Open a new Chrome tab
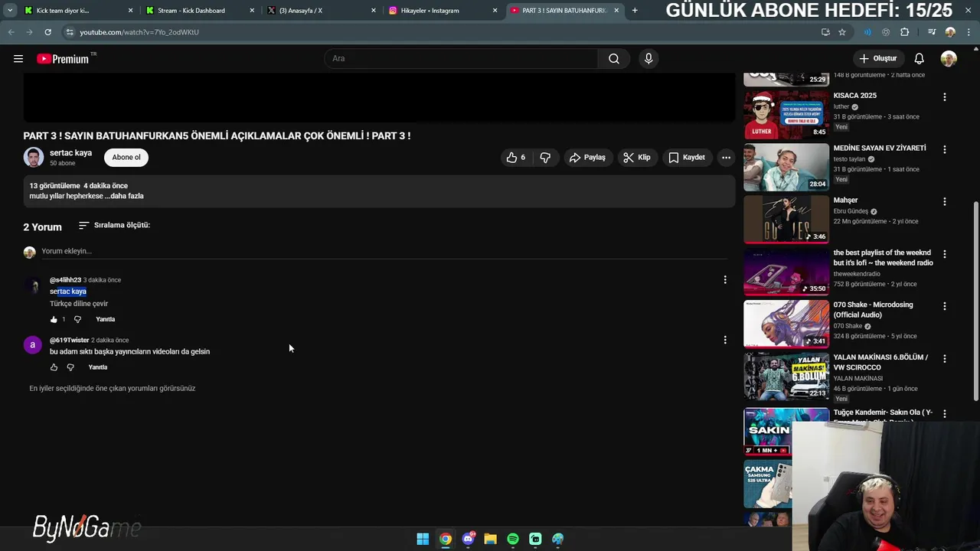980x551 pixels. tap(635, 11)
